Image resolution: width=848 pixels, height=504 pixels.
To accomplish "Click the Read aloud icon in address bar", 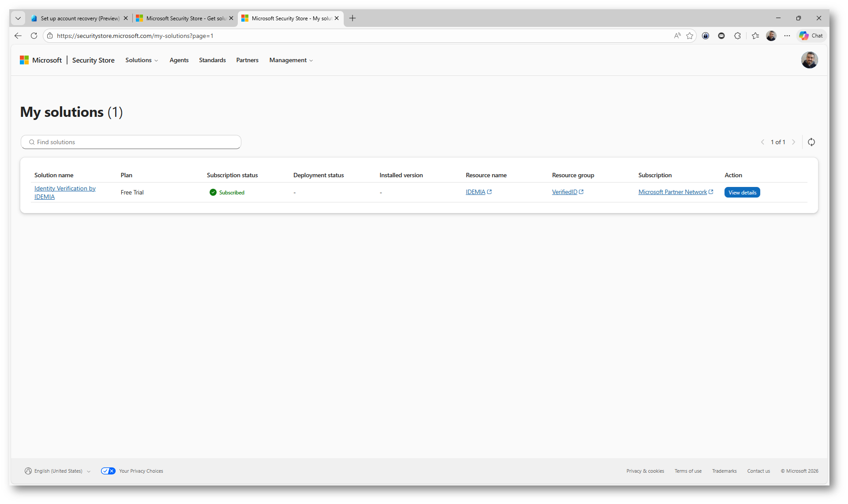I will 677,36.
